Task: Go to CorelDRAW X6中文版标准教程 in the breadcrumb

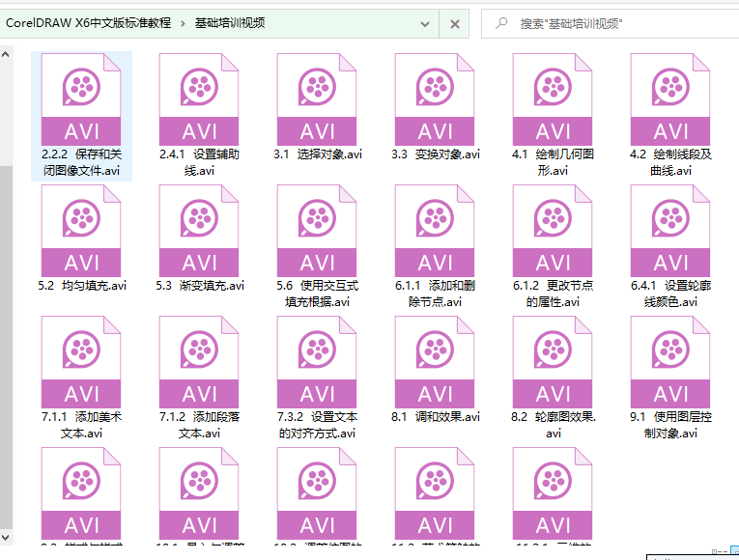Action: point(88,22)
